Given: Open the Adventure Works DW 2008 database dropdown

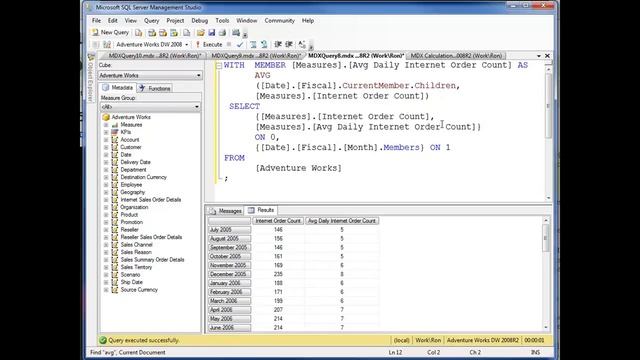Looking at the screenshot, I should (x=187, y=44).
